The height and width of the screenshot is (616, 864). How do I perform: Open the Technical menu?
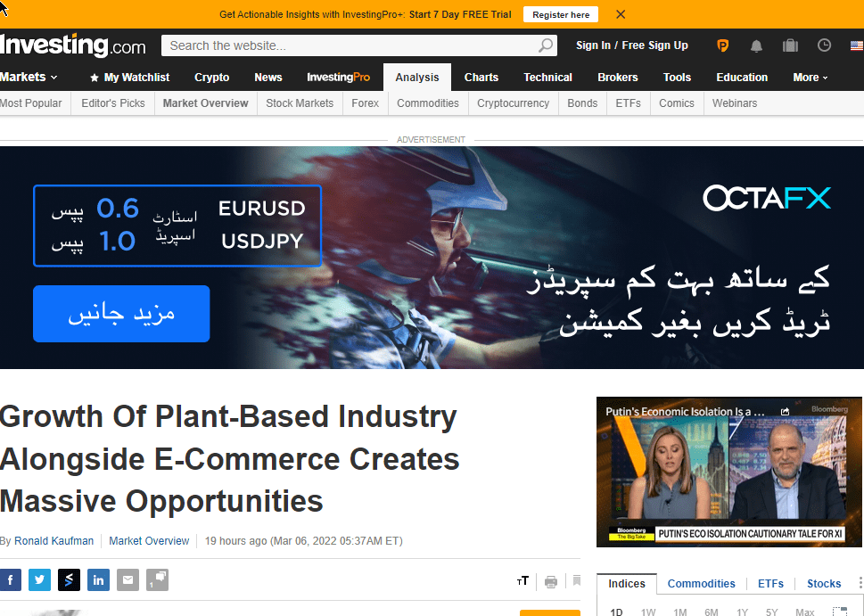[547, 78]
